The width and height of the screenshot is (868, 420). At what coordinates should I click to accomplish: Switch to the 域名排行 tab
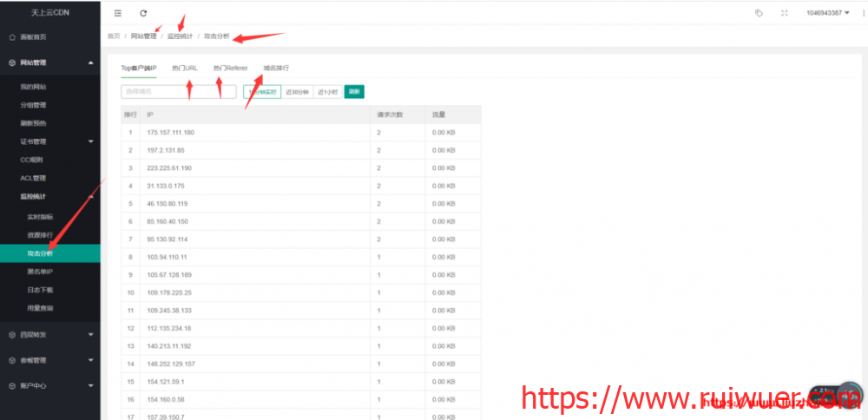click(x=276, y=67)
